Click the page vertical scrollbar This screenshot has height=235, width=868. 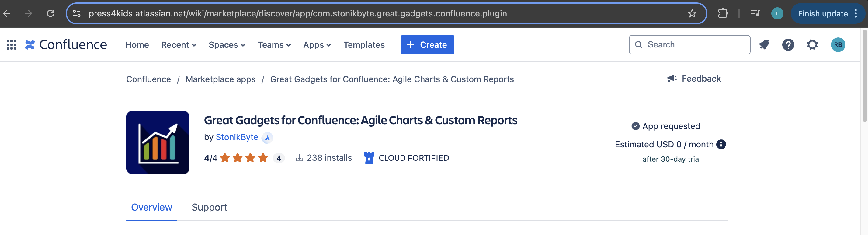pyautogui.click(x=865, y=76)
